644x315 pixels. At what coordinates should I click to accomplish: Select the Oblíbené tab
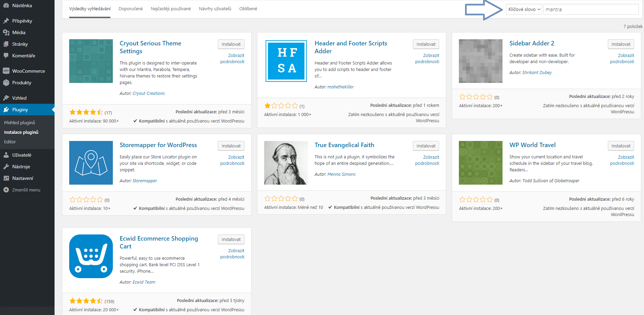[248, 9]
